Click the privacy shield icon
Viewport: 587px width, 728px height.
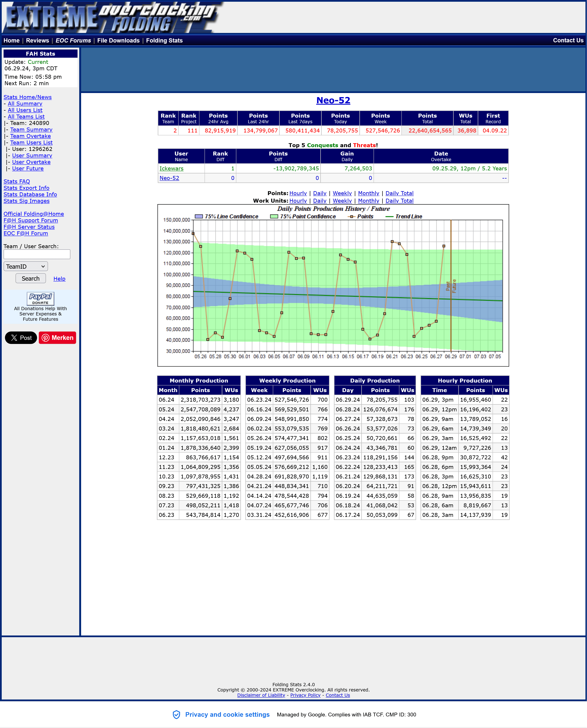click(x=176, y=715)
